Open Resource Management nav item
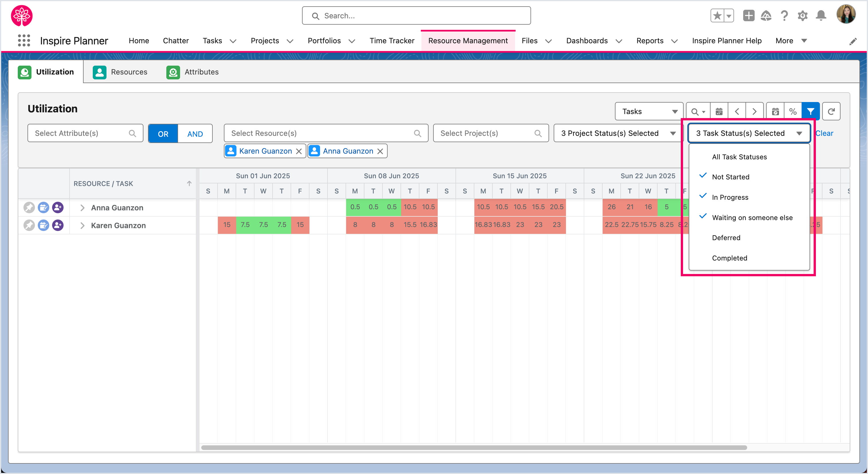This screenshot has height=474, width=868. click(x=468, y=41)
